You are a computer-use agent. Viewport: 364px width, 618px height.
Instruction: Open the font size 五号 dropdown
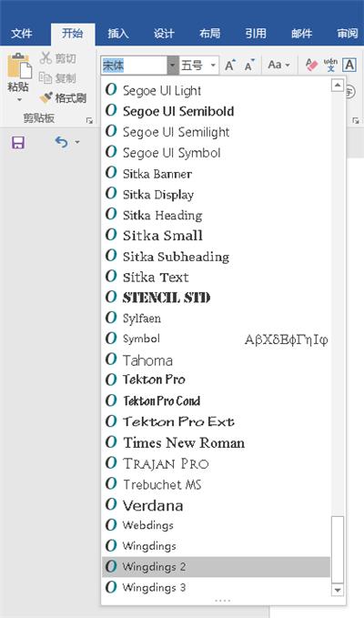click(x=199, y=66)
